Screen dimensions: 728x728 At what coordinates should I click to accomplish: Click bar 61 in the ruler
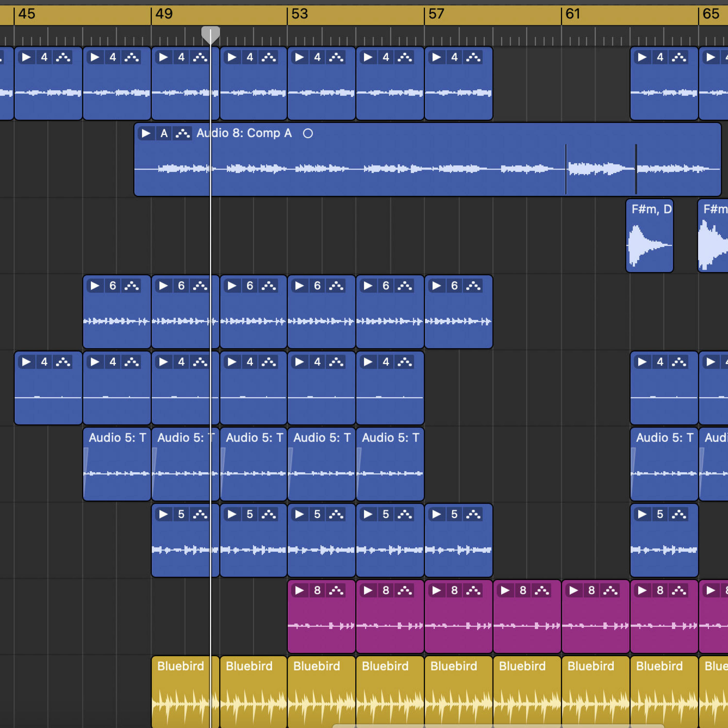pyautogui.click(x=573, y=14)
